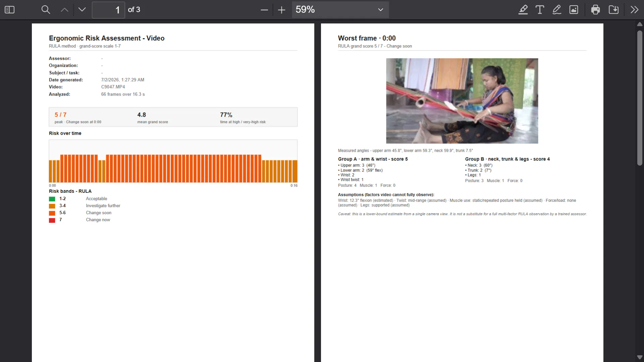Select the draw pen tool
The image size is (644, 362).
(x=557, y=10)
